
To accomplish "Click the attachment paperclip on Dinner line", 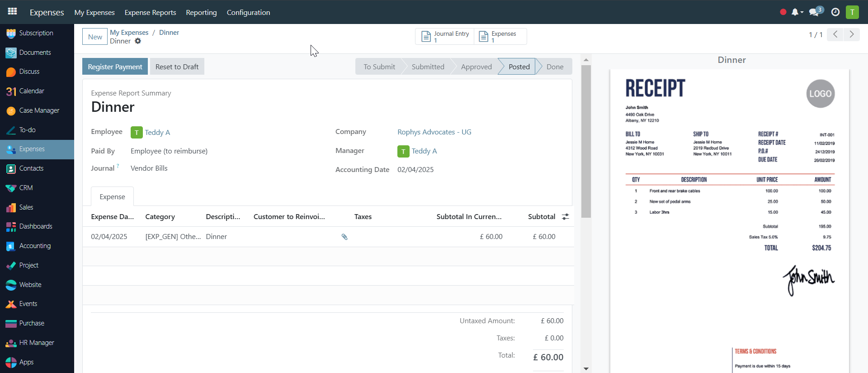I will 344,237.
